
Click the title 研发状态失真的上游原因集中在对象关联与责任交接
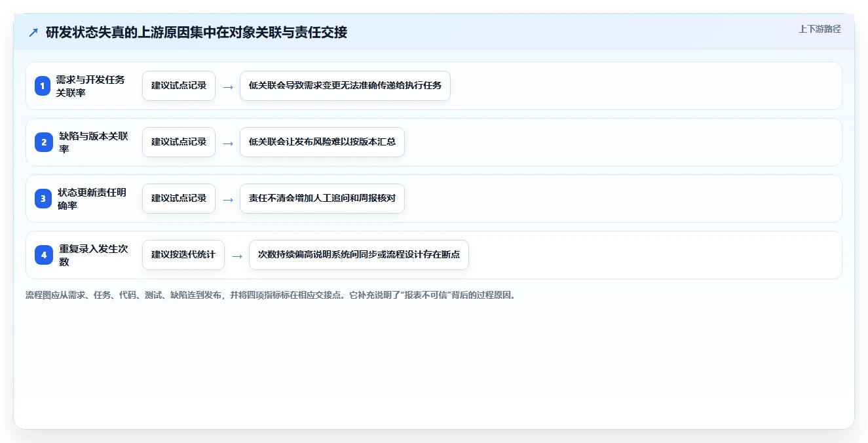(x=197, y=32)
